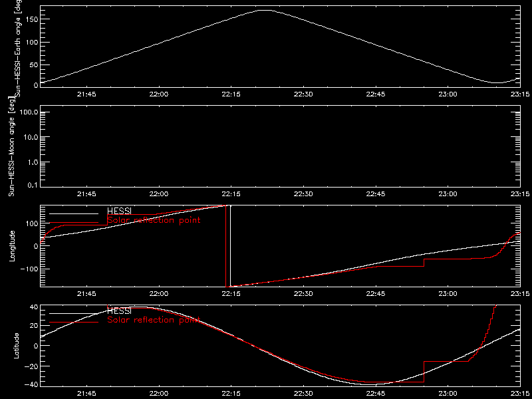Click 21:45 tick under Latitude plot
Screen dimensions: 532x399
(86, 394)
